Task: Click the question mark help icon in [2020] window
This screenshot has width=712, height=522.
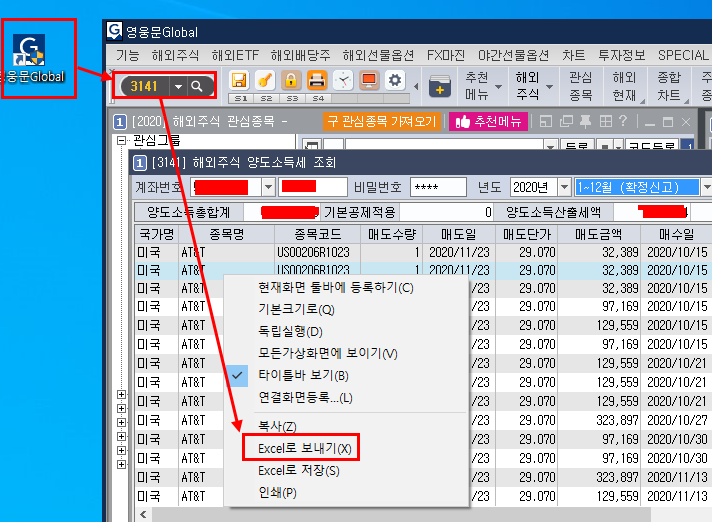Action: click(x=623, y=121)
